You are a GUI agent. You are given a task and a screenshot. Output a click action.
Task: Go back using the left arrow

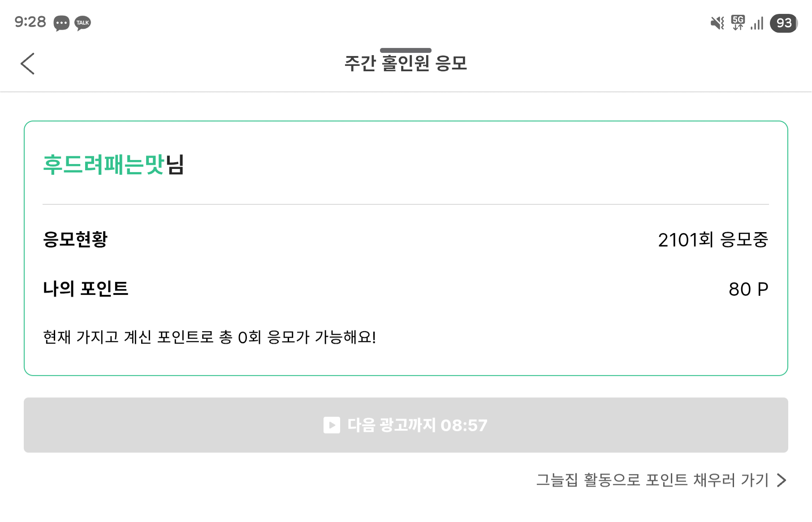(x=28, y=64)
